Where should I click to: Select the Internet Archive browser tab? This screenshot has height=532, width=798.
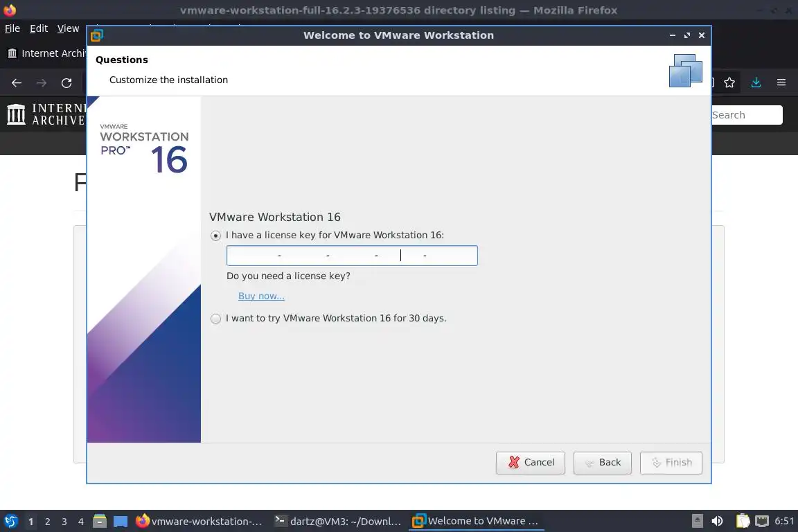pos(46,53)
